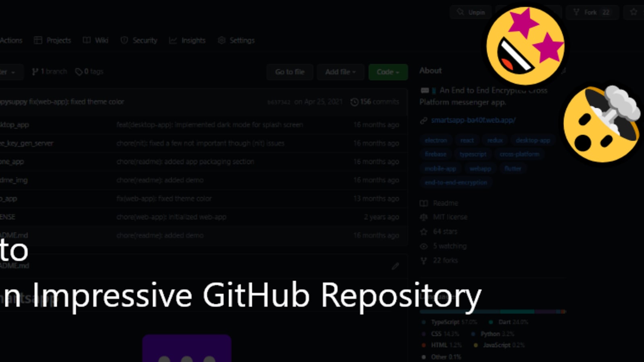Select the mobile-app topic tag
Image resolution: width=644 pixels, height=362 pixels.
[440, 169]
